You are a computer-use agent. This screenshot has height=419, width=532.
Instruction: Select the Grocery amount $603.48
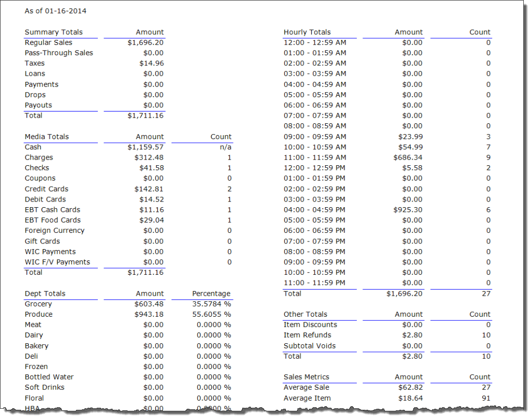point(149,304)
